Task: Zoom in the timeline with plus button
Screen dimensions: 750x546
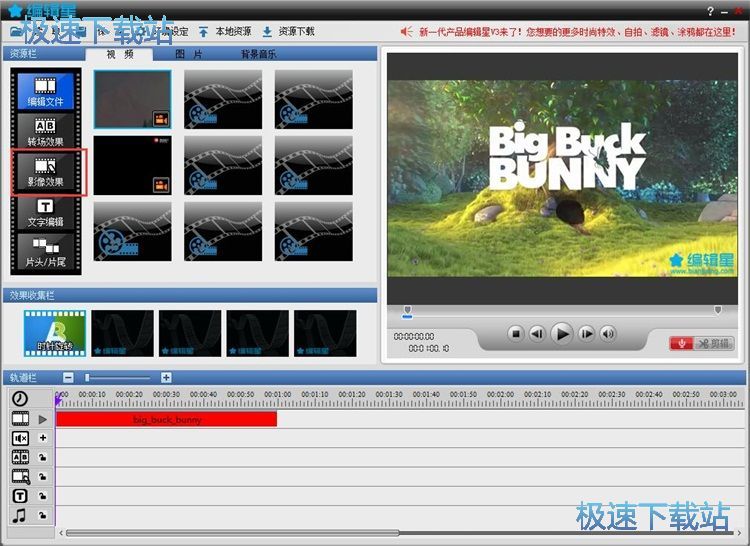Action: pos(166,378)
